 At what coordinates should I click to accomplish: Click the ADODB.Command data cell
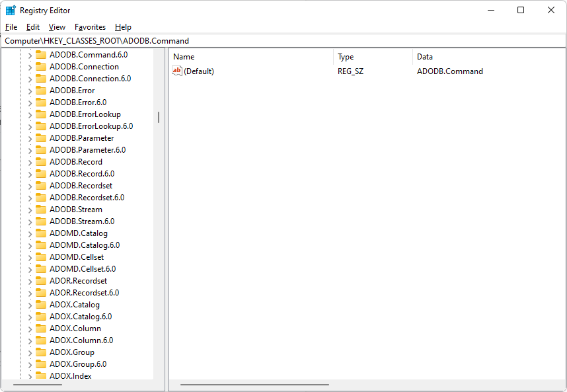coord(450,71)
